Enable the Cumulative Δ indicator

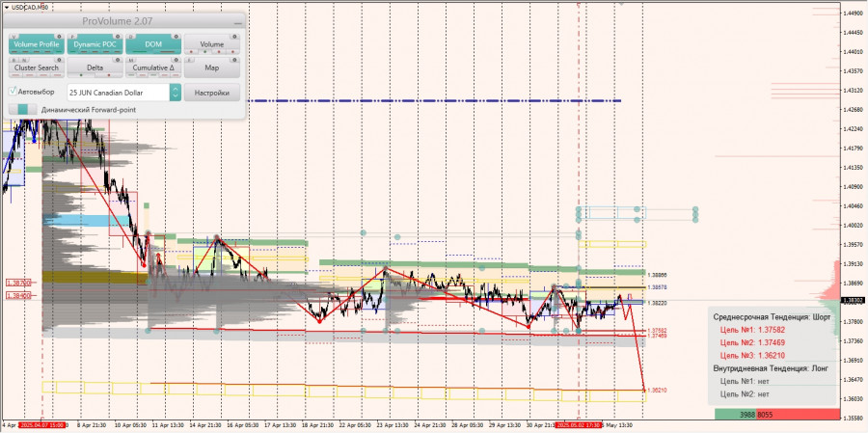[153, 68]
